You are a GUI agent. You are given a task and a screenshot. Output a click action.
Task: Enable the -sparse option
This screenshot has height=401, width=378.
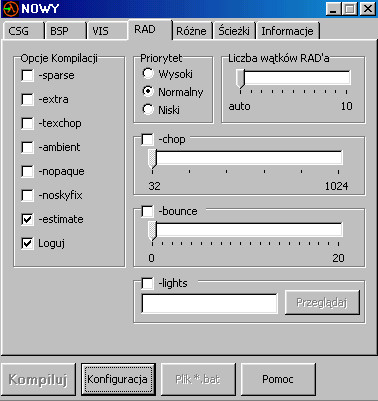(x=27, y=75)
